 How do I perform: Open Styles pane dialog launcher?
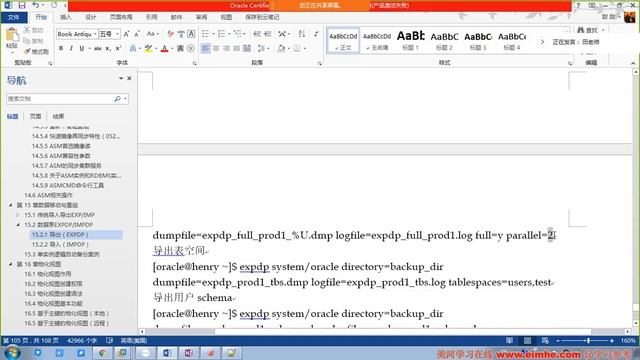(x=570, y=63)
